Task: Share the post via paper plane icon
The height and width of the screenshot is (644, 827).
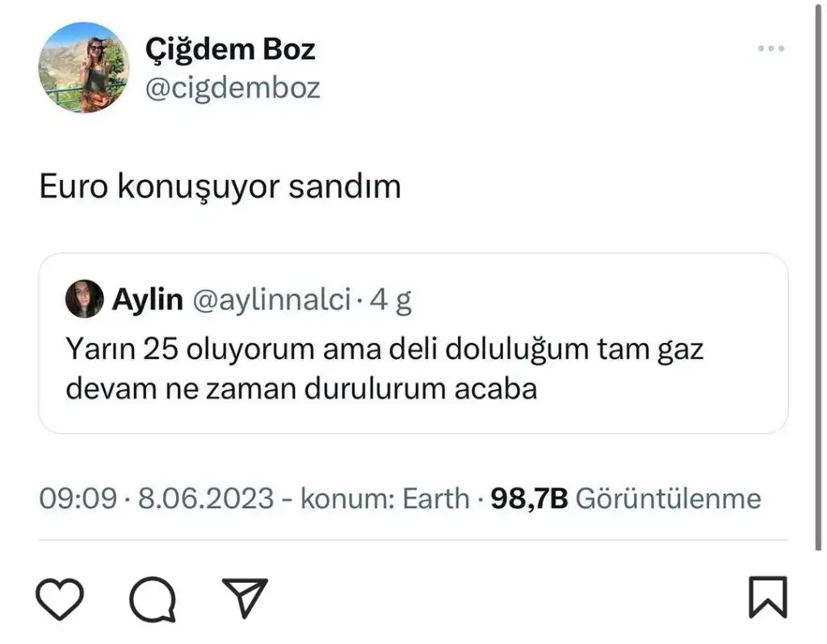Action: click(x=245, y=597)
